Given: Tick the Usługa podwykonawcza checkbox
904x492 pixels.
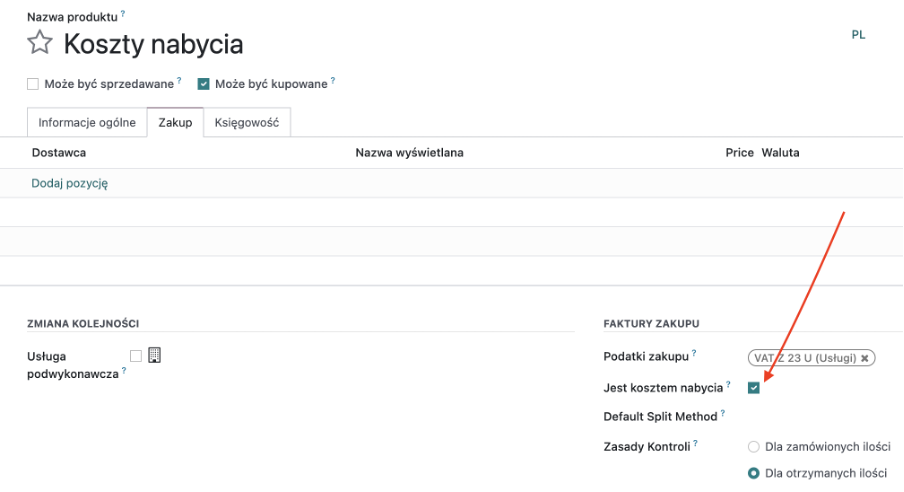Looking at the screenshot, I should tap(135, 356).
